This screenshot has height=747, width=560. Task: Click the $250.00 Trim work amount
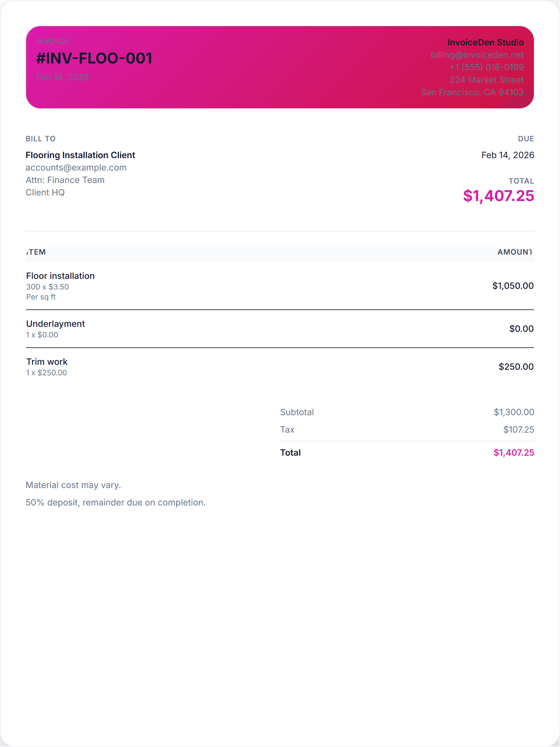516,367
